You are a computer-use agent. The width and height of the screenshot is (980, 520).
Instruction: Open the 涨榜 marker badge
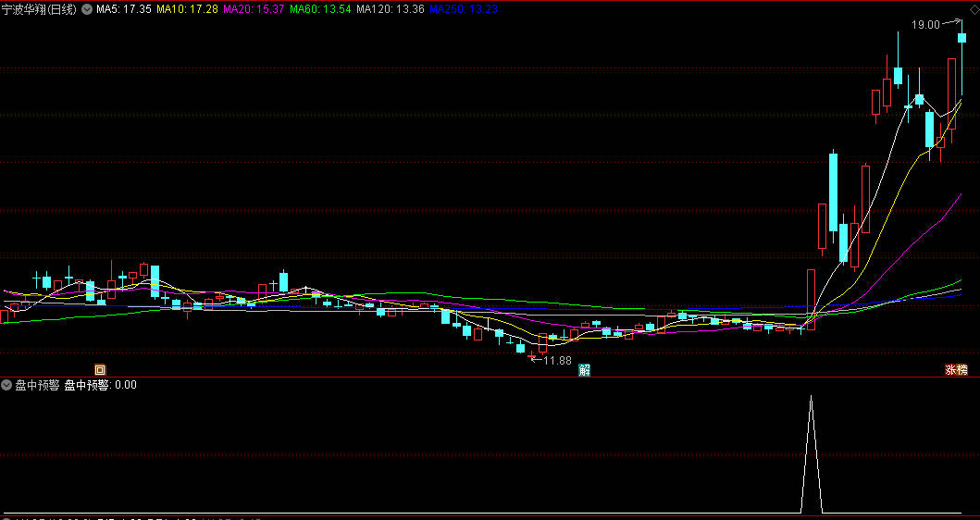click(x=956, y=369)
